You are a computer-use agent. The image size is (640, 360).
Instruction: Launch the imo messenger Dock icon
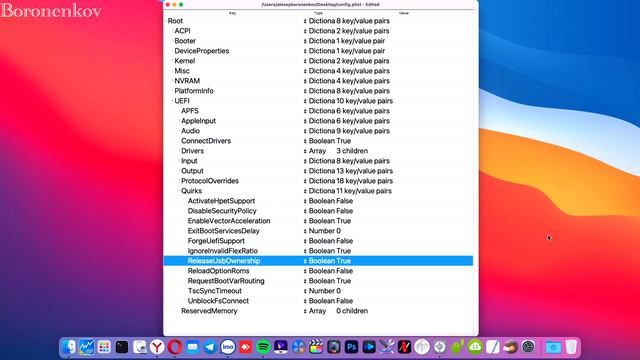pos(228,347)
